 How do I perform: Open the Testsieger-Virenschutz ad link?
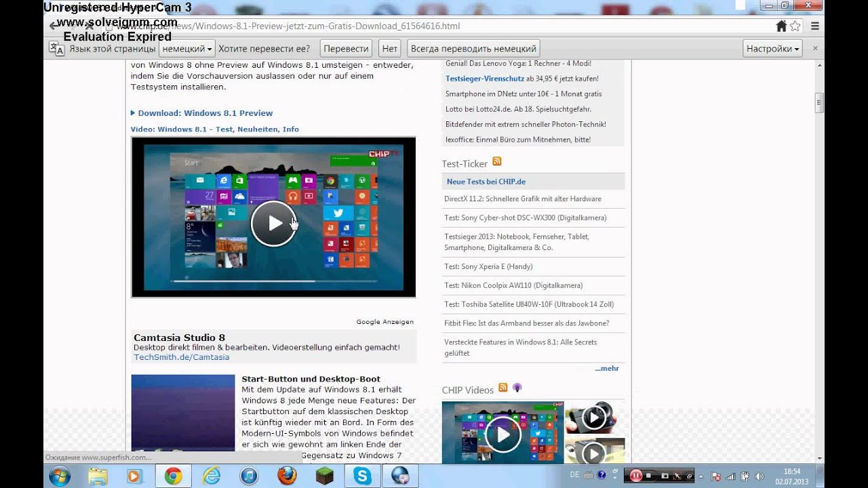click(485, 79)
